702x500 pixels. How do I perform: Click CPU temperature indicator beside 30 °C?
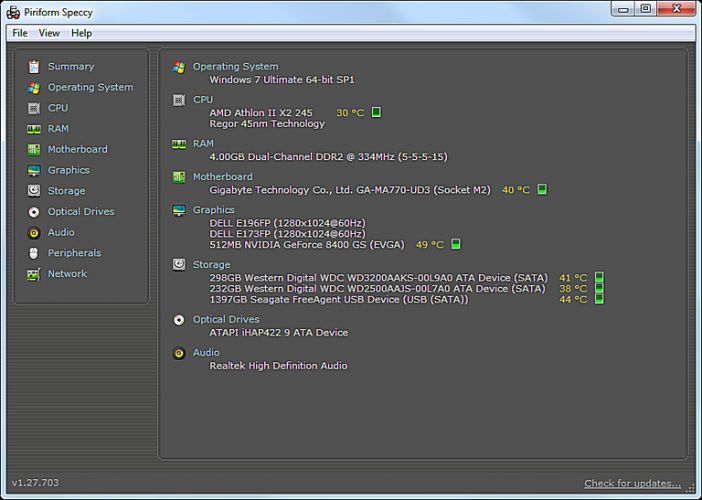[x=376, y=112]
